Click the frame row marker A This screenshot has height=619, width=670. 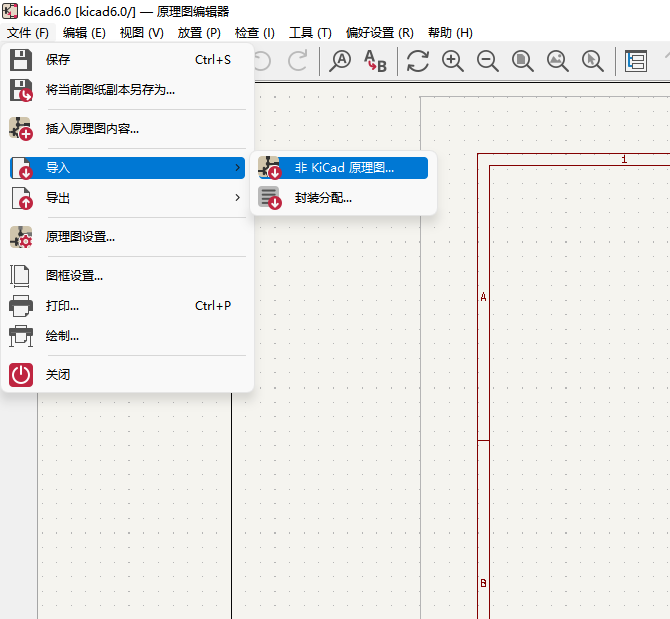(x=483, y=297)
